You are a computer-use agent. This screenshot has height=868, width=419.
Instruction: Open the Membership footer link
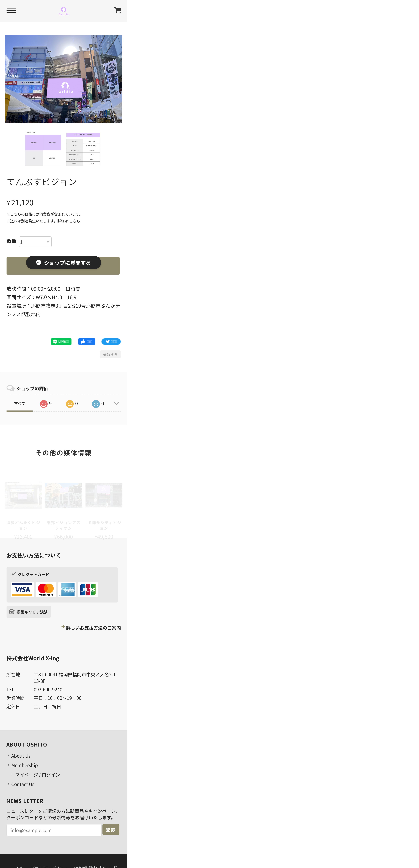tap(24, 765)
